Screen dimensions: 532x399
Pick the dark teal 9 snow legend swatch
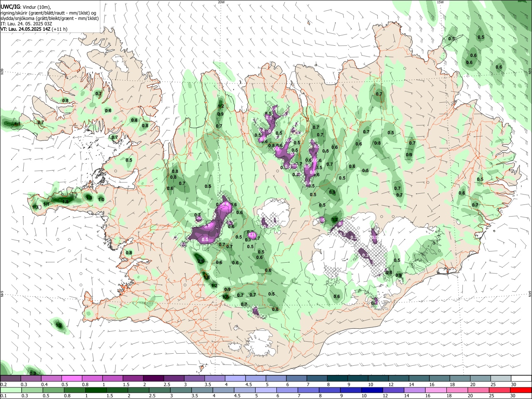pos(358,378)
